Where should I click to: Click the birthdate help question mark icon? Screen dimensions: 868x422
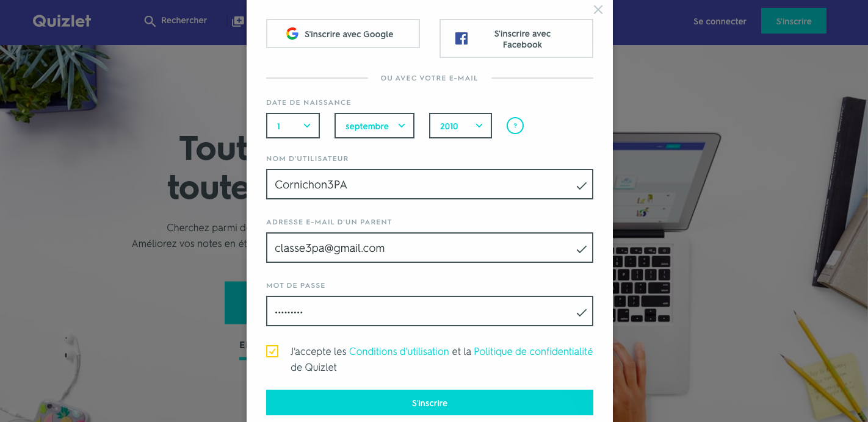click(x=515, y=126)
